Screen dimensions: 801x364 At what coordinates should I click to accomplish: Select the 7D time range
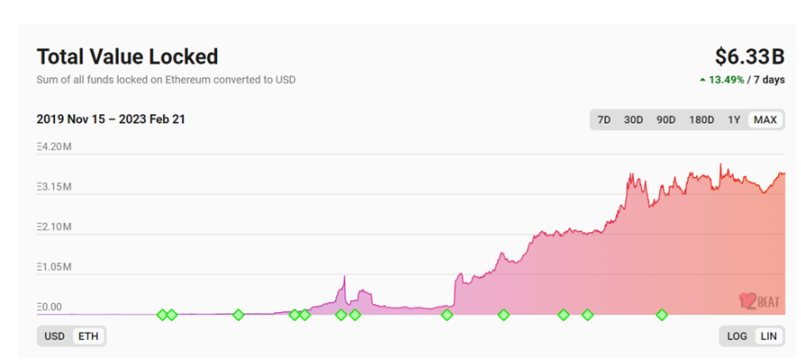click(x=604, y=120)
